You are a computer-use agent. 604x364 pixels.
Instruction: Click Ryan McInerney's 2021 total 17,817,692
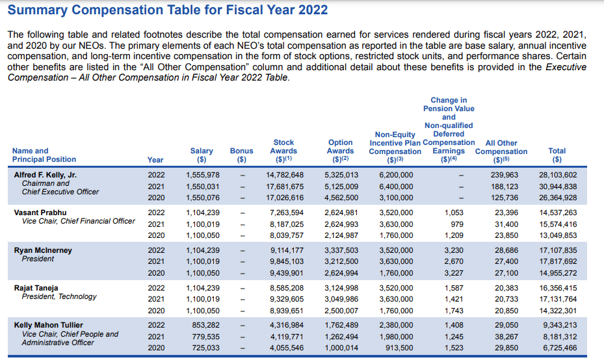point(557,262)
